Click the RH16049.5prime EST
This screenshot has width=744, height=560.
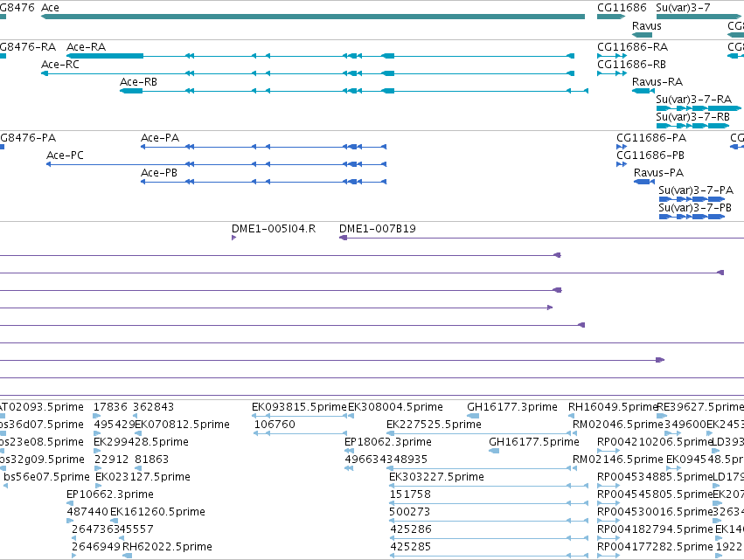coord(571,416)
